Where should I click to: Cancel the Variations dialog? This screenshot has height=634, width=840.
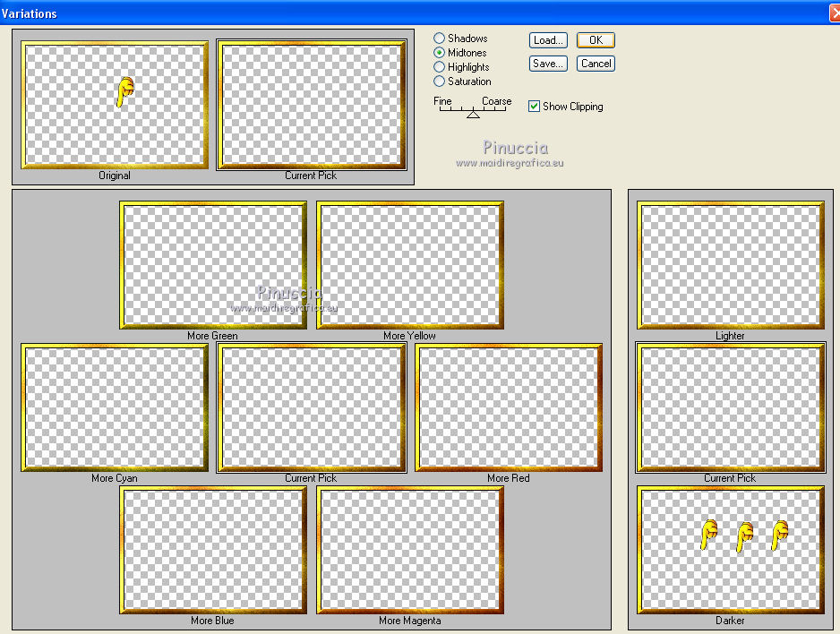(x=596, y=64)
